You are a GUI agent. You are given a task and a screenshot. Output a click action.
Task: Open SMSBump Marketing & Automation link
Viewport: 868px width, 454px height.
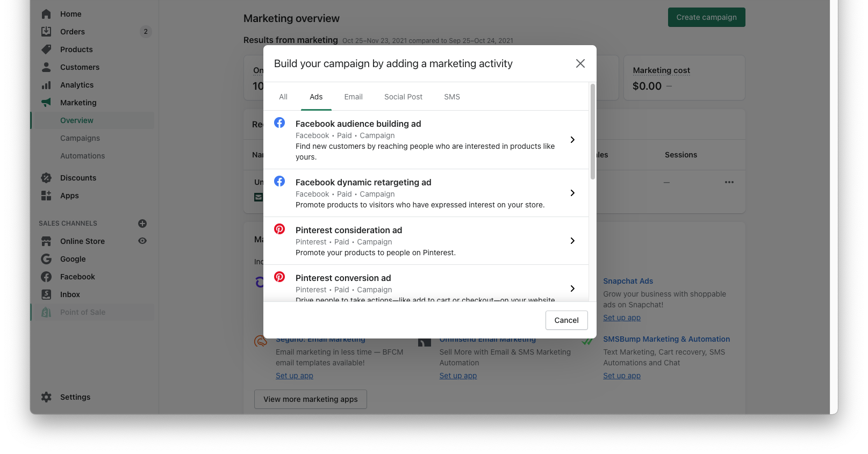pyautogui.click(x=666, y=339)
